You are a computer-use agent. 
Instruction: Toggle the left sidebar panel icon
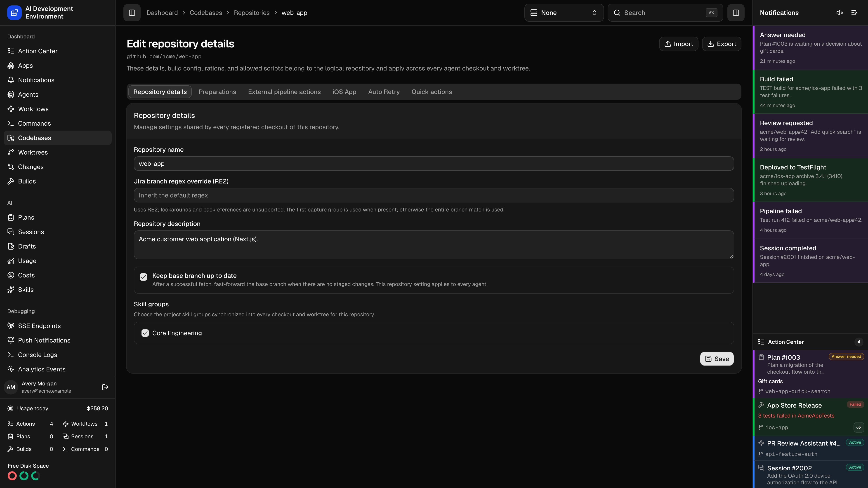(132, 13)
